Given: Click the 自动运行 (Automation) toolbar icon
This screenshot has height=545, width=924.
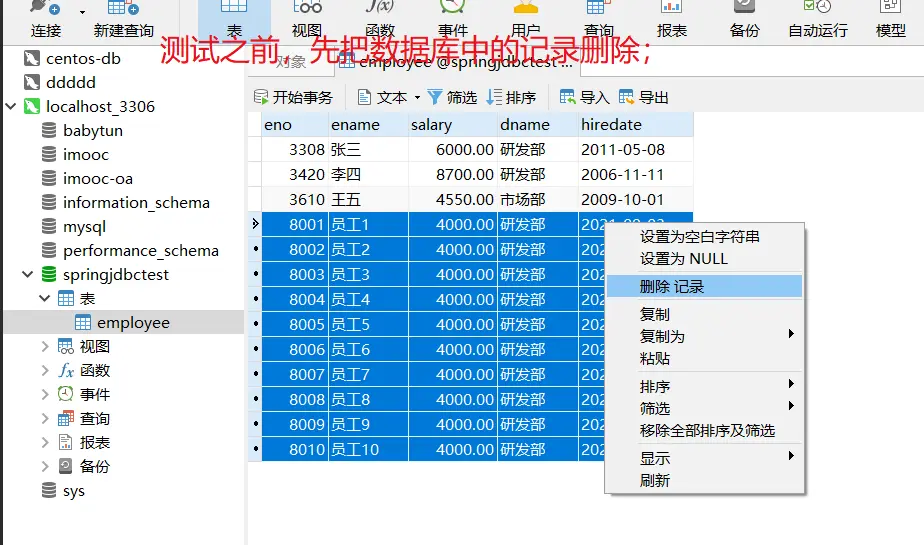Looking at the screenshot, I should (817, 20).
